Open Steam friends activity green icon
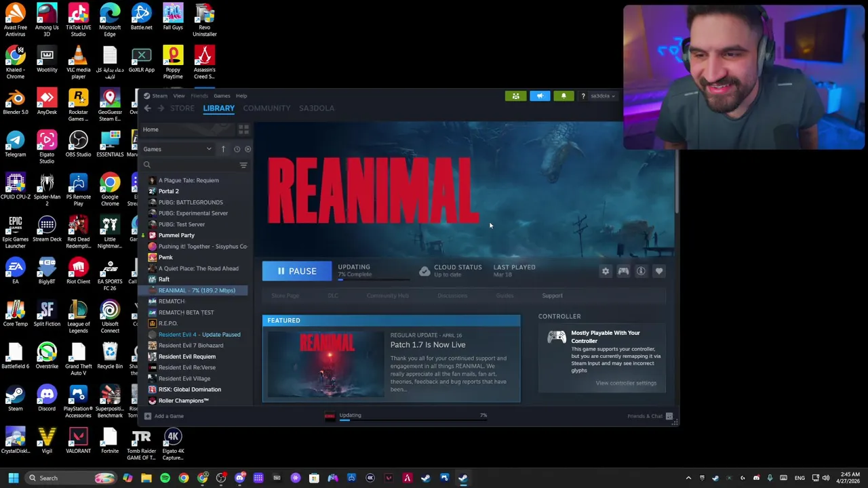Viewport: 868px width, 488px height. (516, 96)
